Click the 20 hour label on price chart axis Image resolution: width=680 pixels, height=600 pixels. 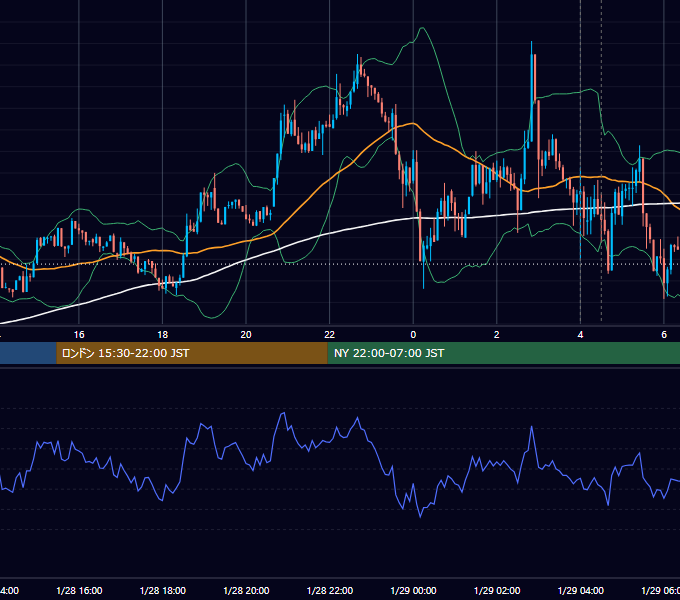click(246, 335)
